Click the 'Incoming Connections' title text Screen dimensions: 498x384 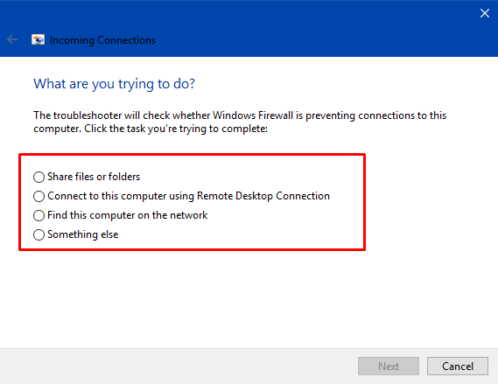tap(103, 40)
